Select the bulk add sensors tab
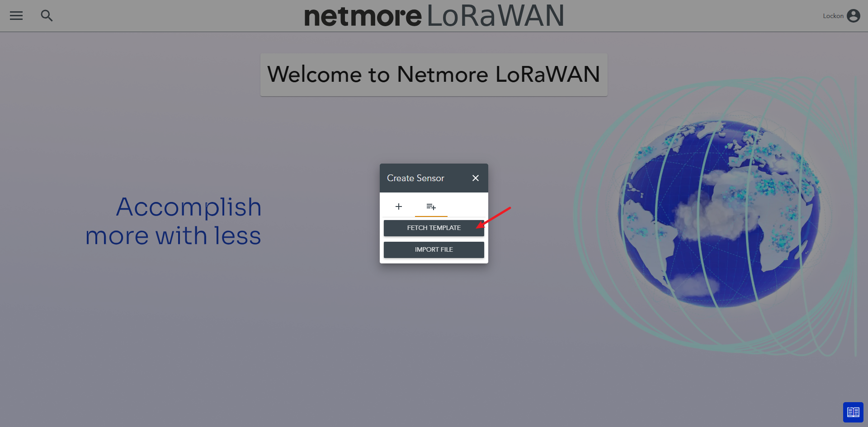The height and width of the screenshot is (427, 868). pos(431,206)
